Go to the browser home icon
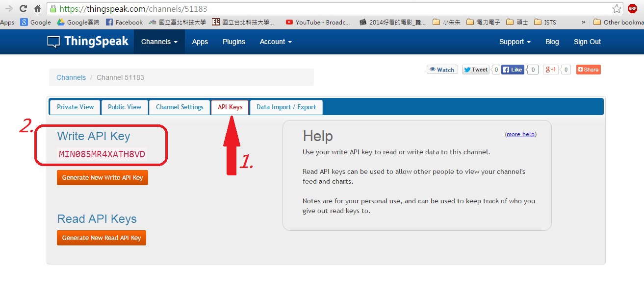Viewport: 644px width, 289px height. 38,9
